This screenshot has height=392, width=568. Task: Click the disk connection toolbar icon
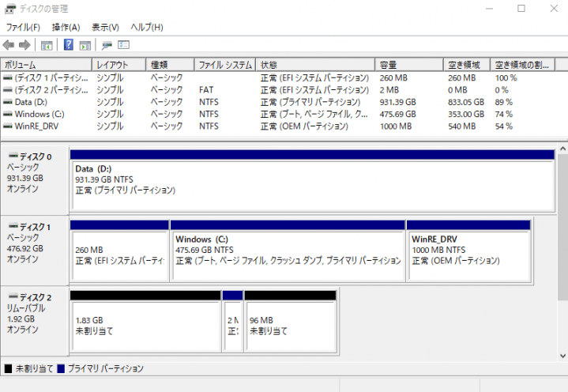pos(107,45)
